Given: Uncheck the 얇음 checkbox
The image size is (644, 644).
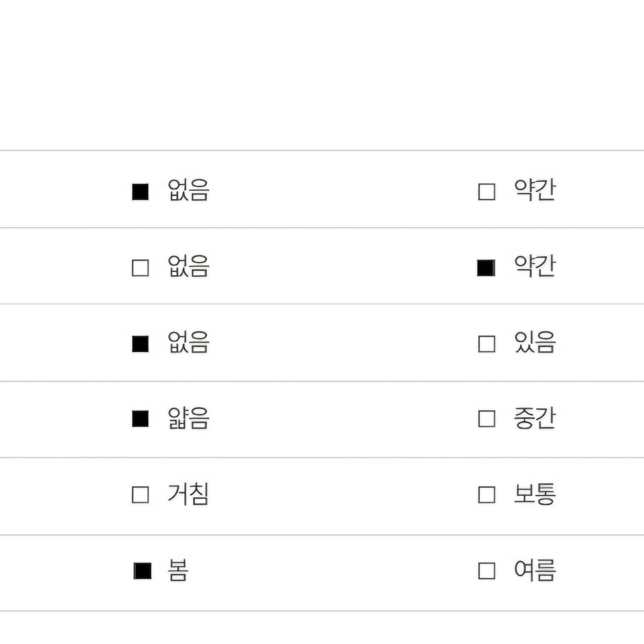Looking at the screenshot, I should (140, 419).
